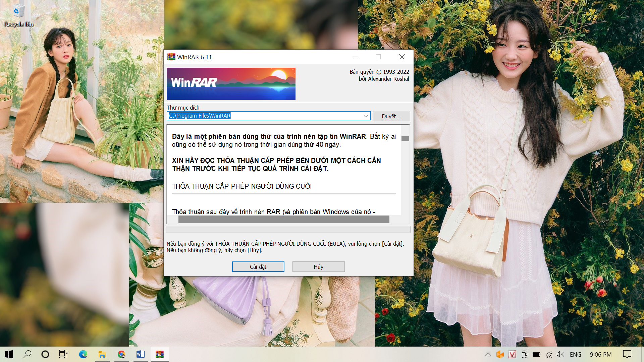Switch to Microsoft Word in taskbar

pyautogui.click(x=141, y=354)
